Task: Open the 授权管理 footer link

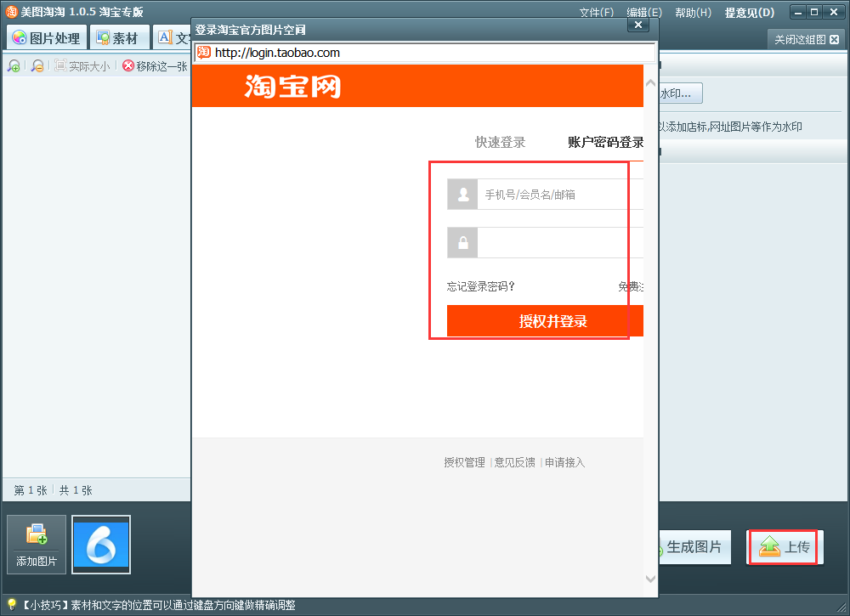Action: [465, 462]
